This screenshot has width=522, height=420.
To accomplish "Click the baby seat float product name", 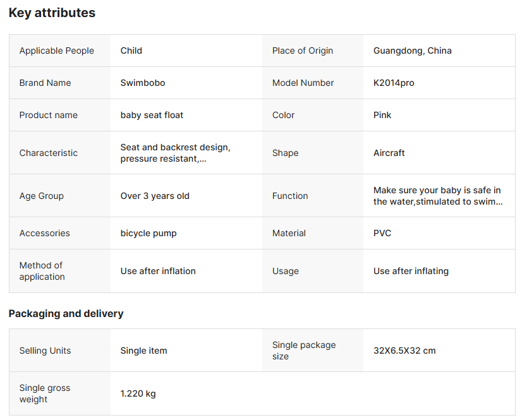I will (x=152, y=115).
